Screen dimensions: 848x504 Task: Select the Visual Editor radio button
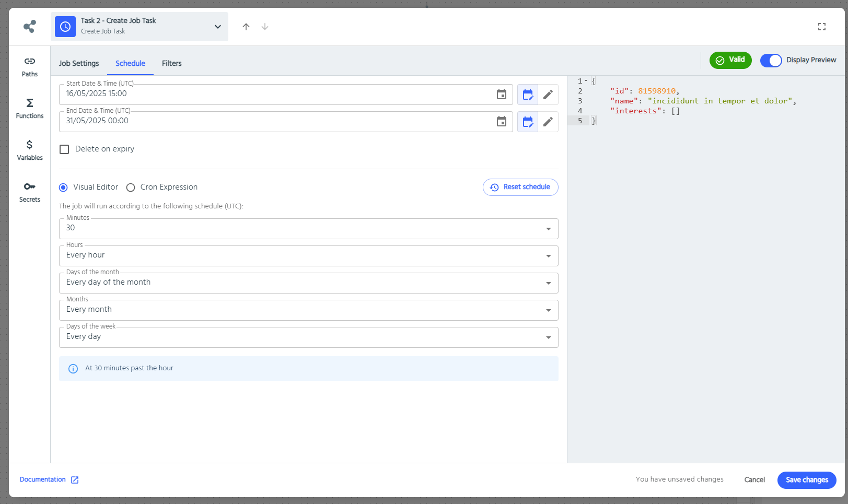point(63,187)
